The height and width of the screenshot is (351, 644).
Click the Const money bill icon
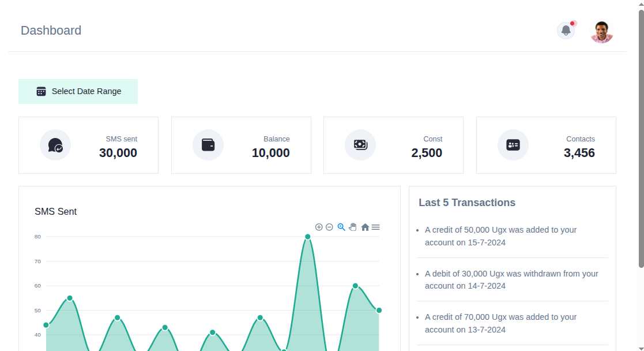(360, 145)
